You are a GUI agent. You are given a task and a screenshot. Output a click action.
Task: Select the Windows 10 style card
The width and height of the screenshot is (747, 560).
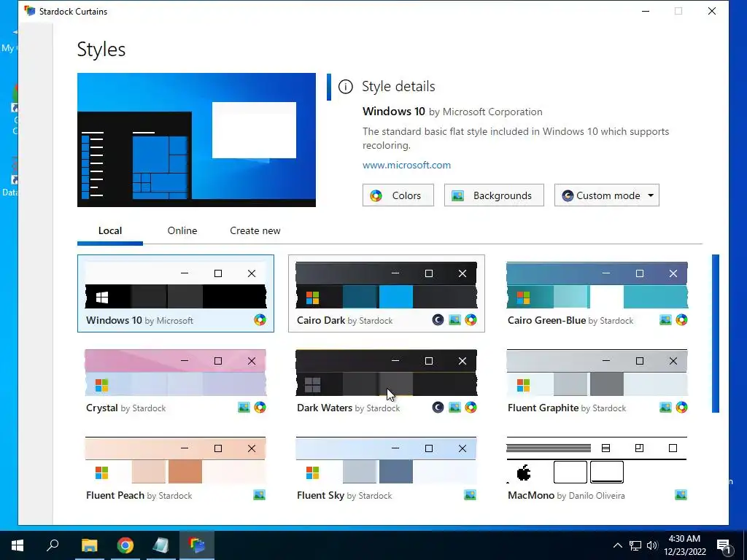point(175,293)
